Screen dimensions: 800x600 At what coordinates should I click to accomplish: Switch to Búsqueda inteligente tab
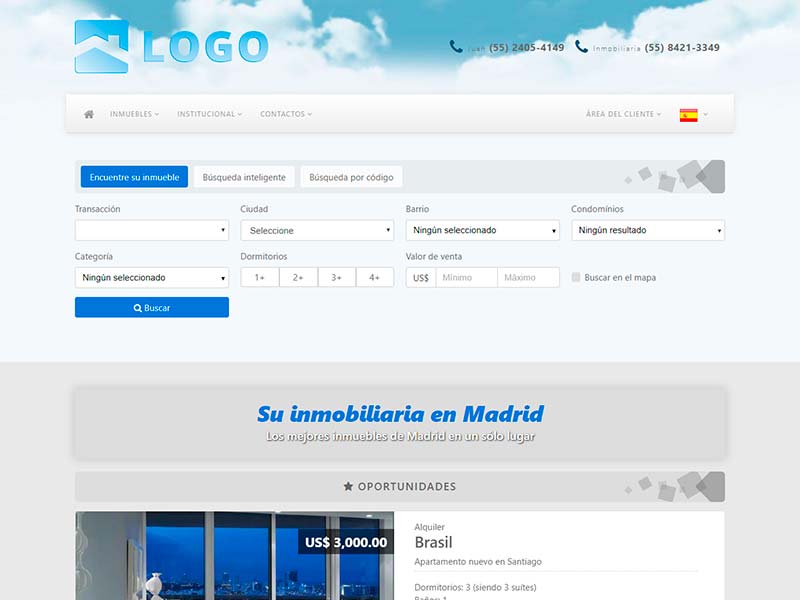tap(244, 177)
